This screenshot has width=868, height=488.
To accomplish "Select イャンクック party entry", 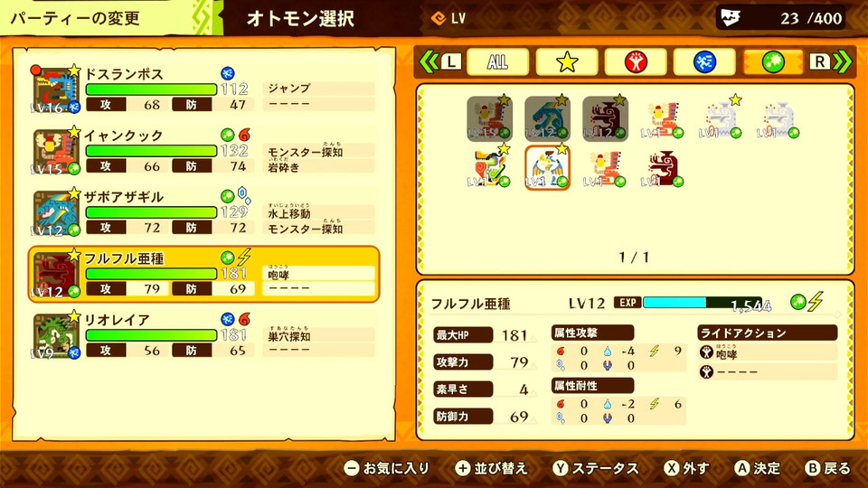I will point(203,151).
